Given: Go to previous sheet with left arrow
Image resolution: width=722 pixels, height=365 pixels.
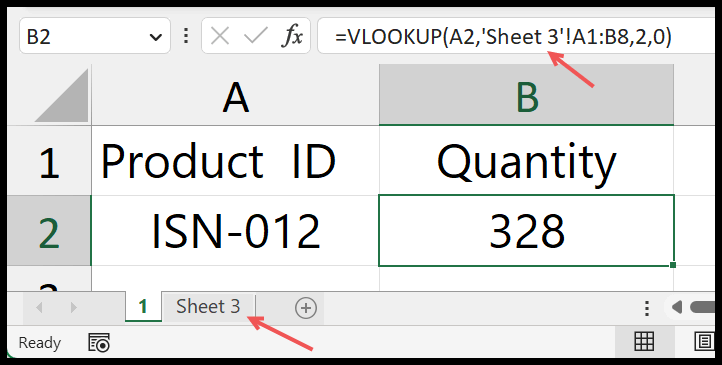Looking at the screenshot, I should click(x=39, y=307).
